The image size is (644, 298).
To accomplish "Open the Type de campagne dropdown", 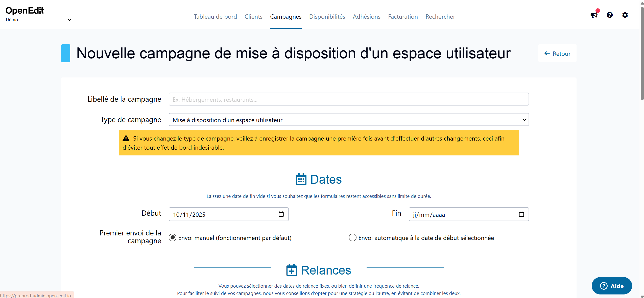I will click(x=348, y=120).
